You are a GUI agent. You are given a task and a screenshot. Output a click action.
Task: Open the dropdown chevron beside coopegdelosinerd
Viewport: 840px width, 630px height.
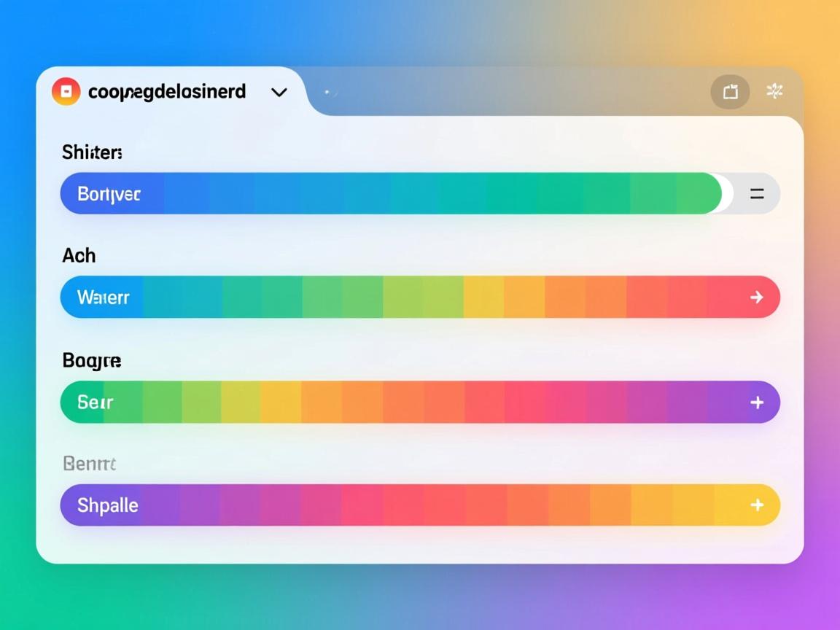(x=279, y=93)
